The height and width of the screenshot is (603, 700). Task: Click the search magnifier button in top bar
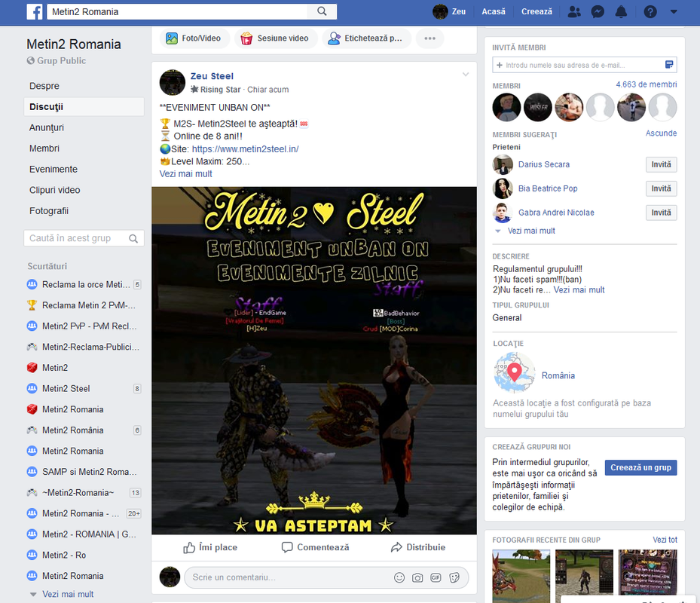[x=322, y=11]
